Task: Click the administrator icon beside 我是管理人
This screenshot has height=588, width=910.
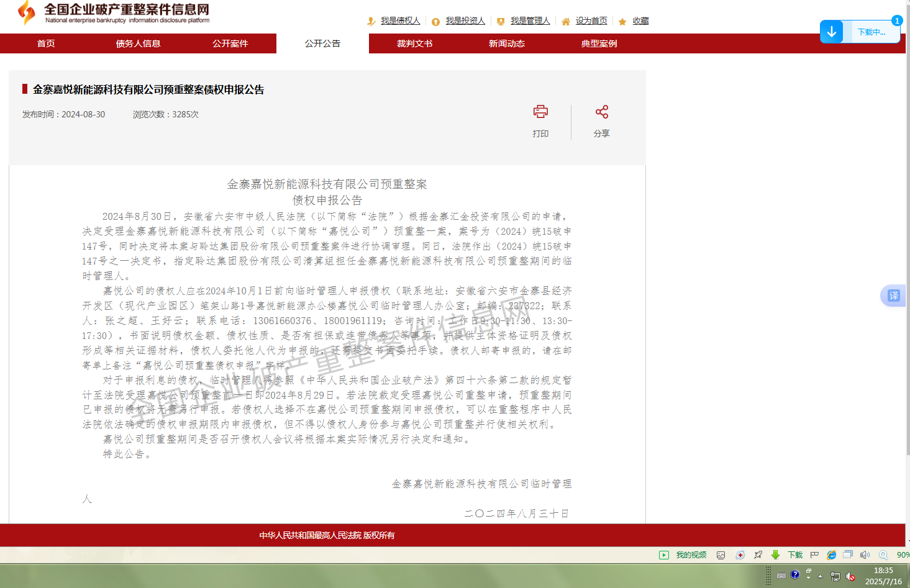Action: coord(501,21)
